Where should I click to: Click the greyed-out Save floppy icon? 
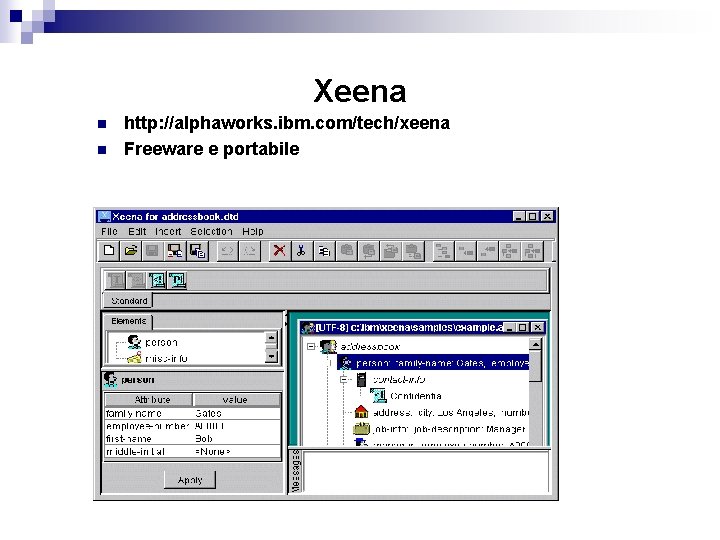[x=152, y=251]
